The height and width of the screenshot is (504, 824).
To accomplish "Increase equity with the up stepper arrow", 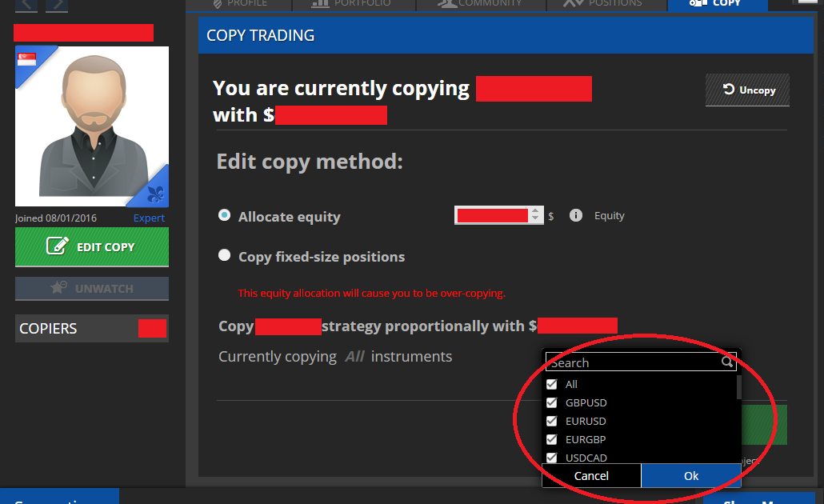I will [x=535, y=211].
